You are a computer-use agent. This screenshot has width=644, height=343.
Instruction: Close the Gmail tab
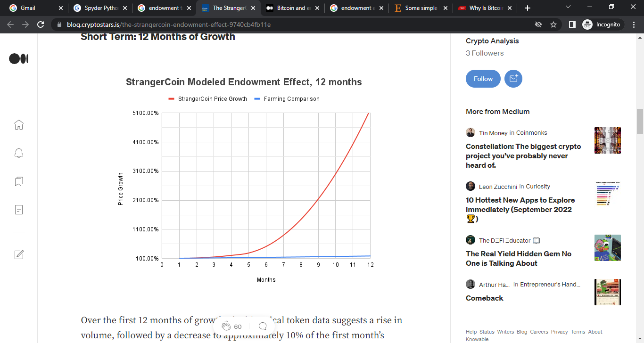point(61,8)
